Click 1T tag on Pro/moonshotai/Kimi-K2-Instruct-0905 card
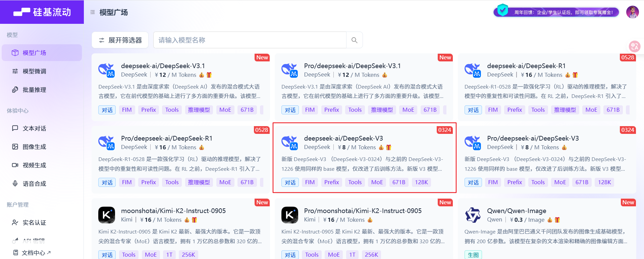Screen dimensions: 644x259 tap(352, 255)
